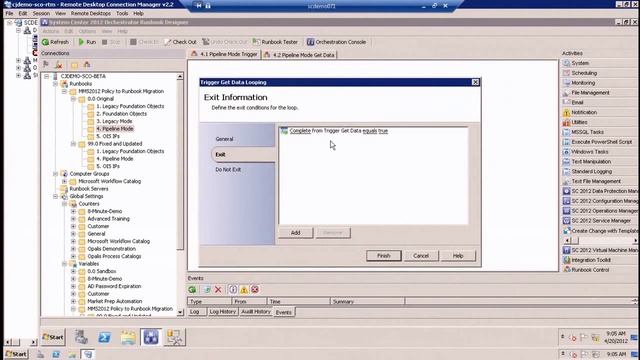Viewport: 640px width, 360px height.
Task: Select the Do Not Exit dialog tab
Action: tap(228, 169)
